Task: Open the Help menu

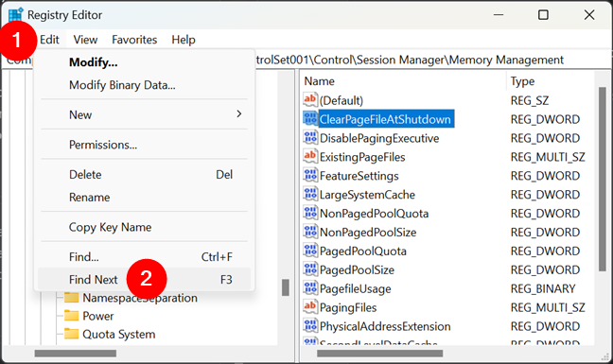Action: click(184, 40)
